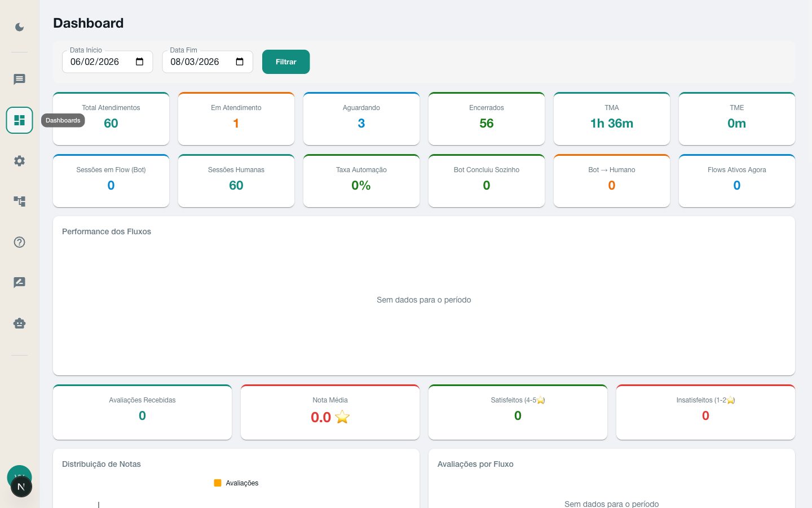Select the Em Atendimento stat card
The height and width of the screenshot is (508, 812).
[x=236, y=119]
